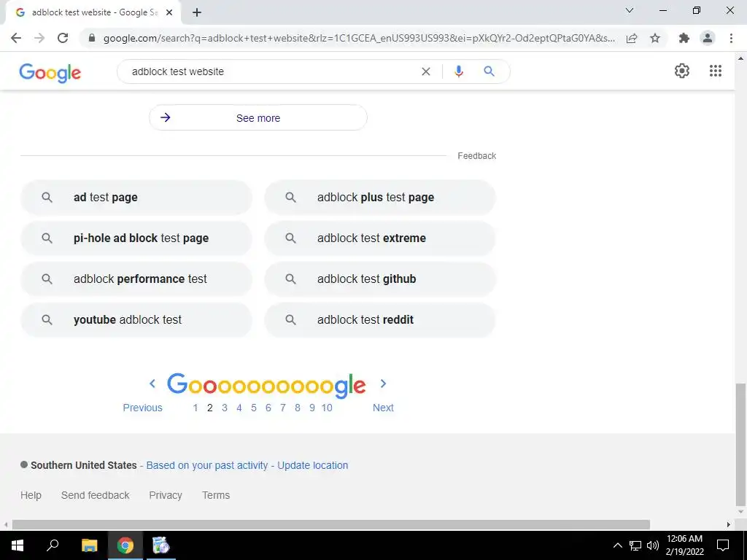Viewport: 747px width, 560px height.
Task: Share this page using share icon
Action: (632, 38)
